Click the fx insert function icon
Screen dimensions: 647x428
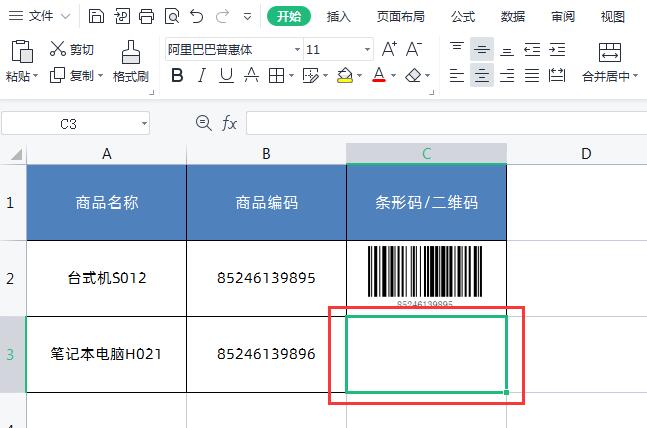(x=229, y=123)
